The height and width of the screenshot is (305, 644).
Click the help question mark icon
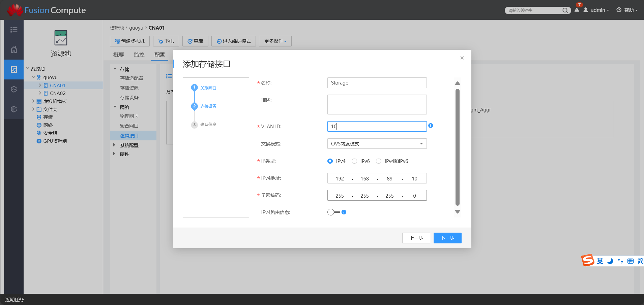619,10
